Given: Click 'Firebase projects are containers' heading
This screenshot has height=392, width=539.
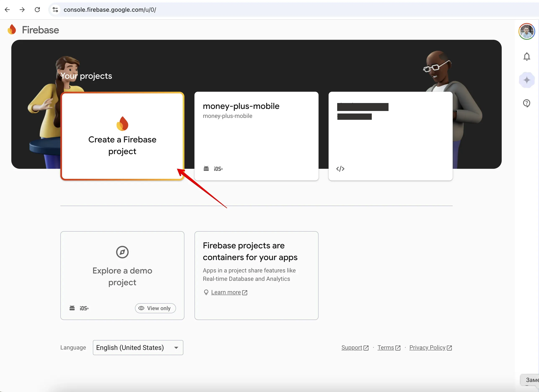Looking at the screenshot, I should tap(250, 251).
